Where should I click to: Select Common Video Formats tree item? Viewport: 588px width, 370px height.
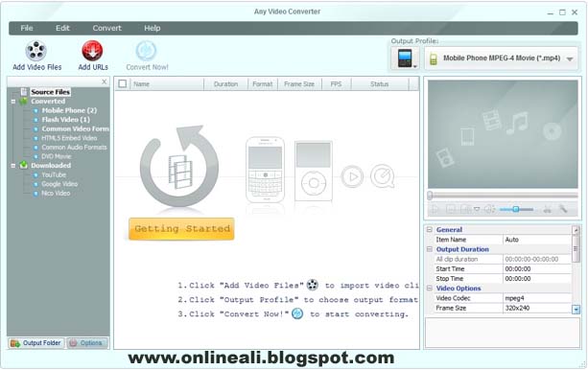click(76, 129)
